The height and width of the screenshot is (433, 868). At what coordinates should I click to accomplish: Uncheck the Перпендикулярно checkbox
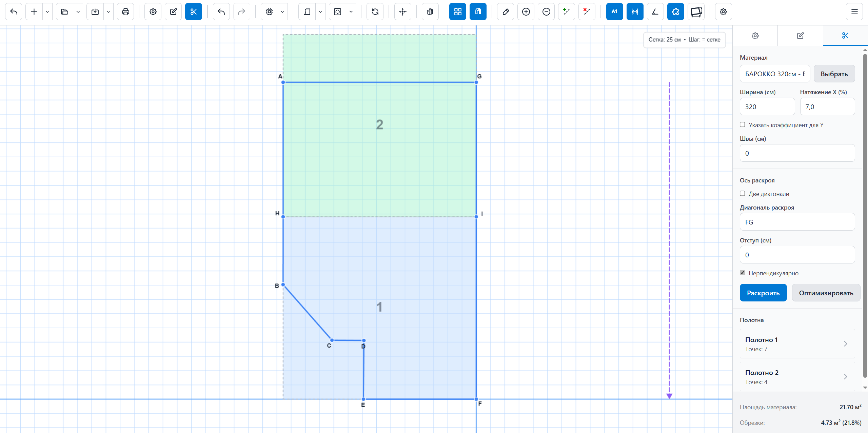point(742,273)
